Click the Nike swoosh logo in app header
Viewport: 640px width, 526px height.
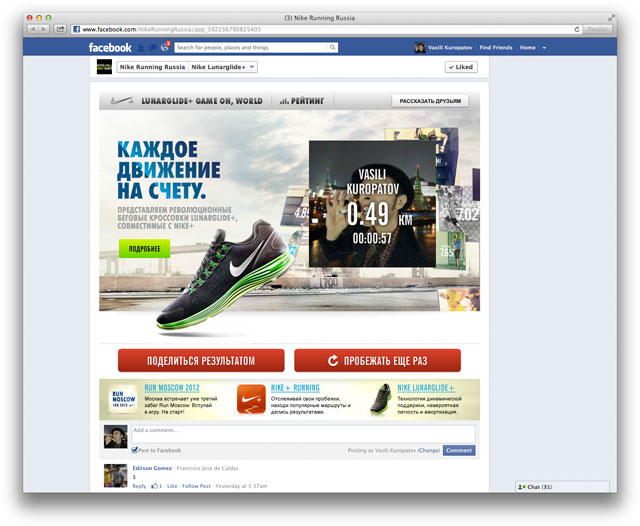click(x=122, y=101)
